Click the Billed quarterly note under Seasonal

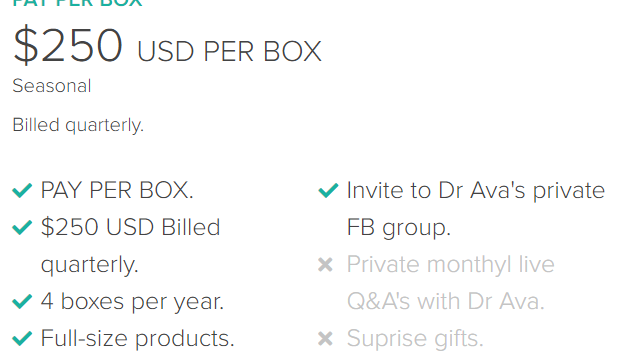(x=78, y=125)
